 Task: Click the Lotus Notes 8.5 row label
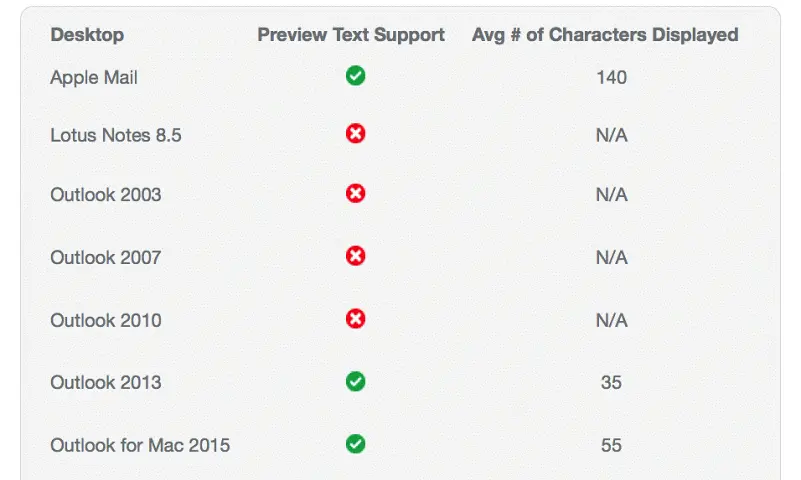pos(116,135)
